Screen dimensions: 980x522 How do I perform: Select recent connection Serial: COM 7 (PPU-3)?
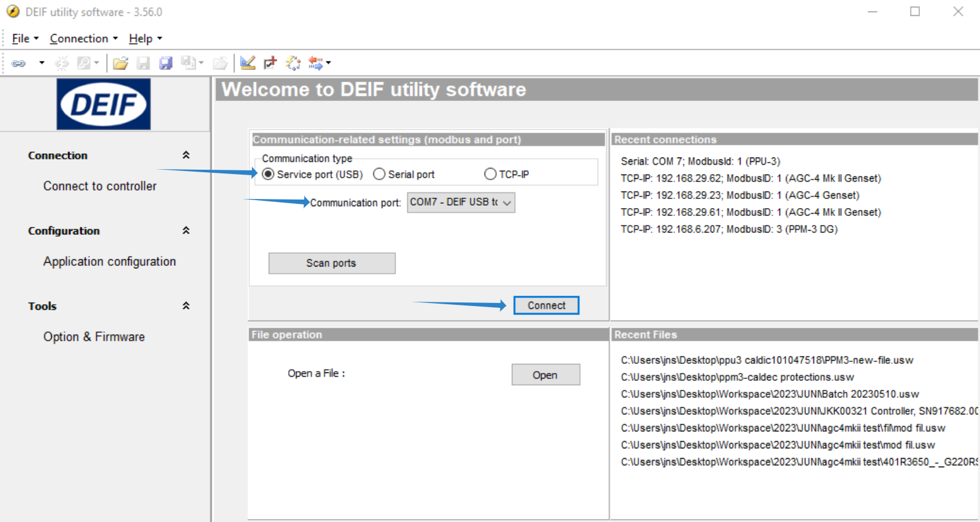coord(700,161)
